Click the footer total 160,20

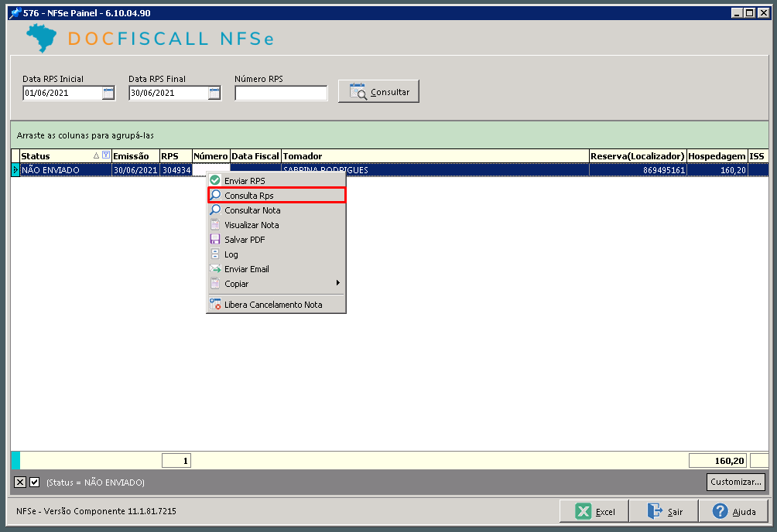pyautogui.click(x=717, y=461)
